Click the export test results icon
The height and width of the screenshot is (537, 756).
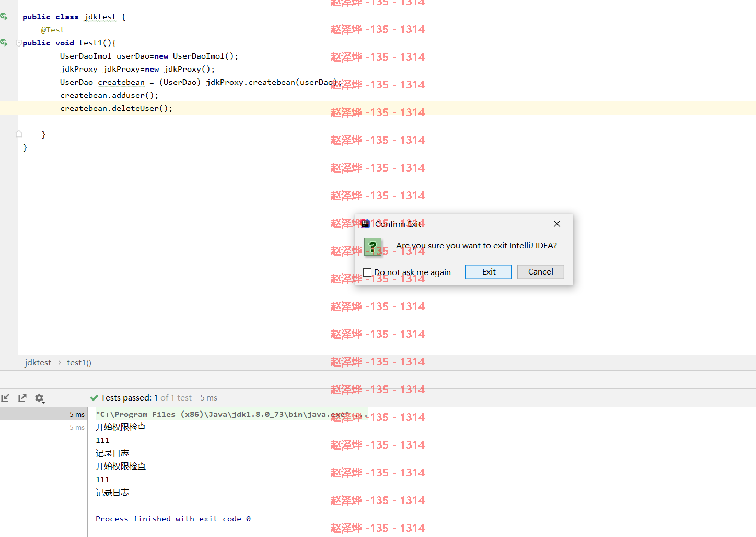tap(22, 398)
